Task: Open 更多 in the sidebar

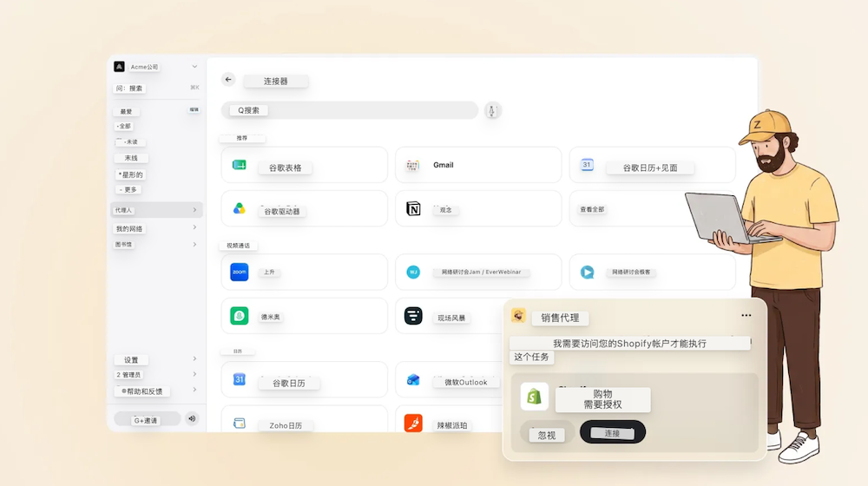Action: pos(128,189)
